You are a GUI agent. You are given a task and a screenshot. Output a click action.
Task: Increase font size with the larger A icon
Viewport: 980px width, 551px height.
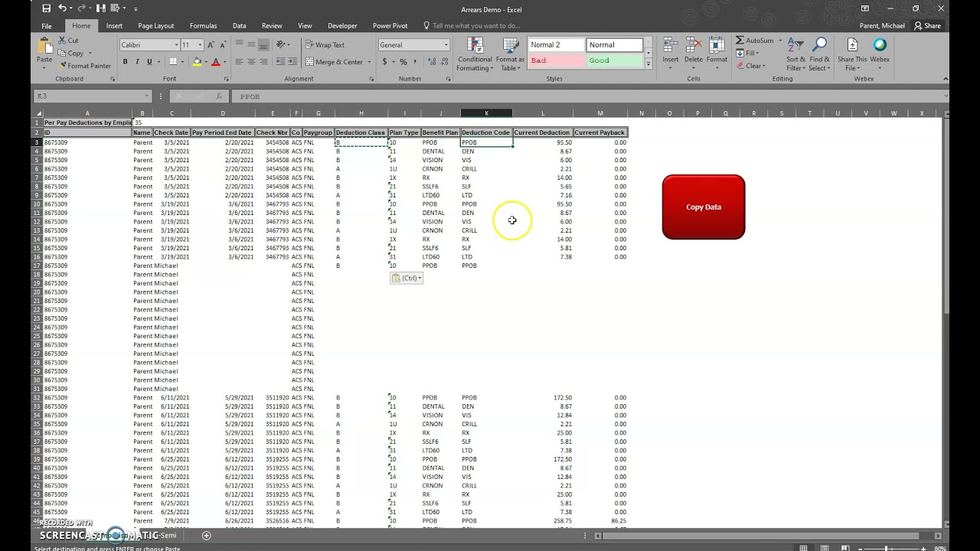(x=211, y=44)
